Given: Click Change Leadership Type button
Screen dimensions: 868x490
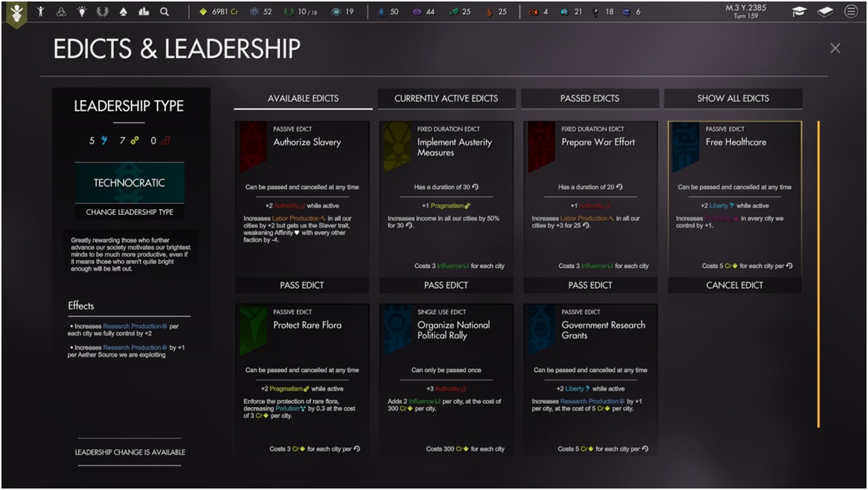Looking at the screenshot, I should pos(129,213).
